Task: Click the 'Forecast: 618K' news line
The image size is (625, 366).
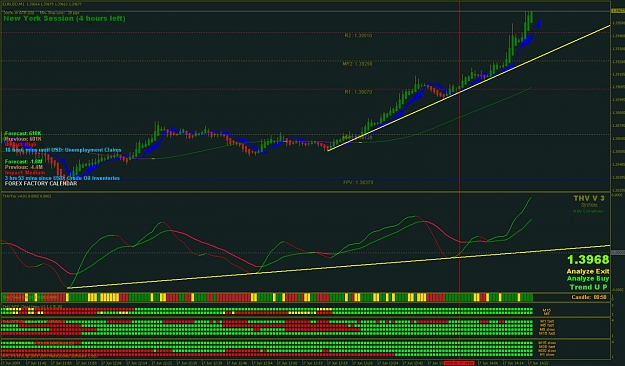Action: [23, 133]
